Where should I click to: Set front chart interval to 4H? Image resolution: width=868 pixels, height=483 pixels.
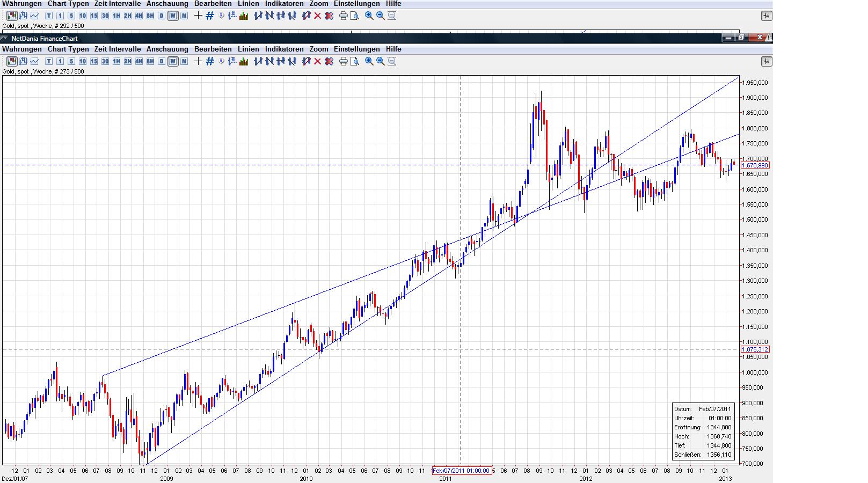click(x=139, y=61)
